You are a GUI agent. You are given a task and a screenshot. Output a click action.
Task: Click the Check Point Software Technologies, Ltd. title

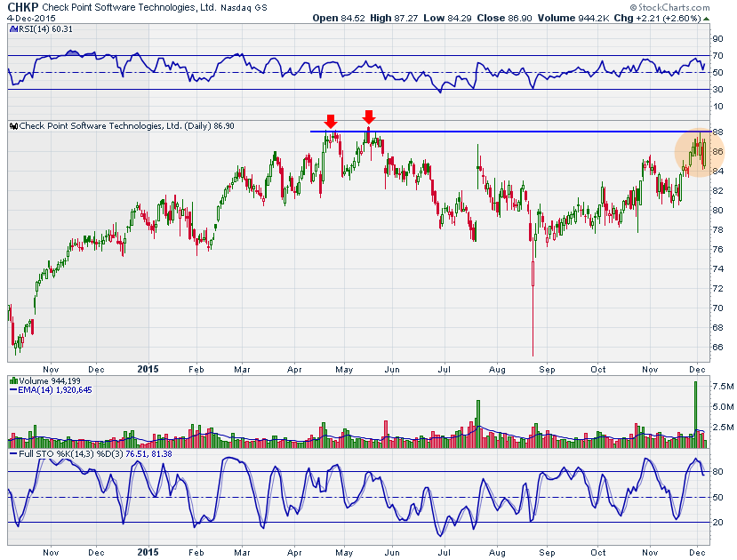coord(129,7)
